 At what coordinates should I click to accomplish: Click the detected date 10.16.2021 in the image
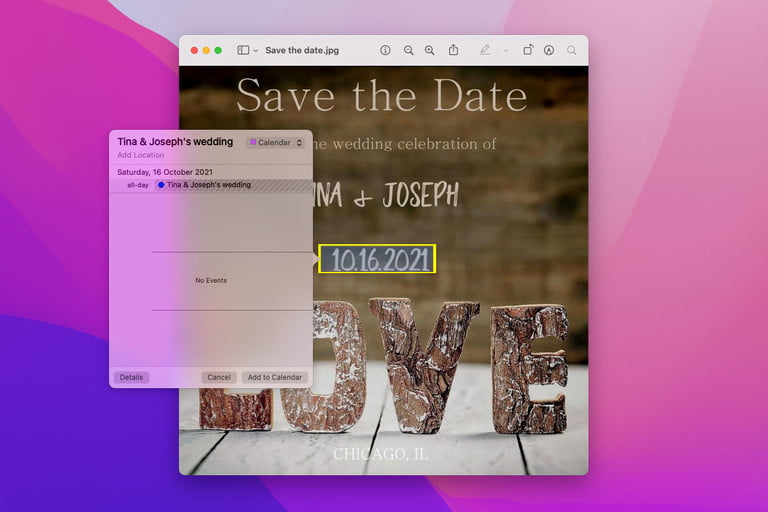click(x=377, y=259)
